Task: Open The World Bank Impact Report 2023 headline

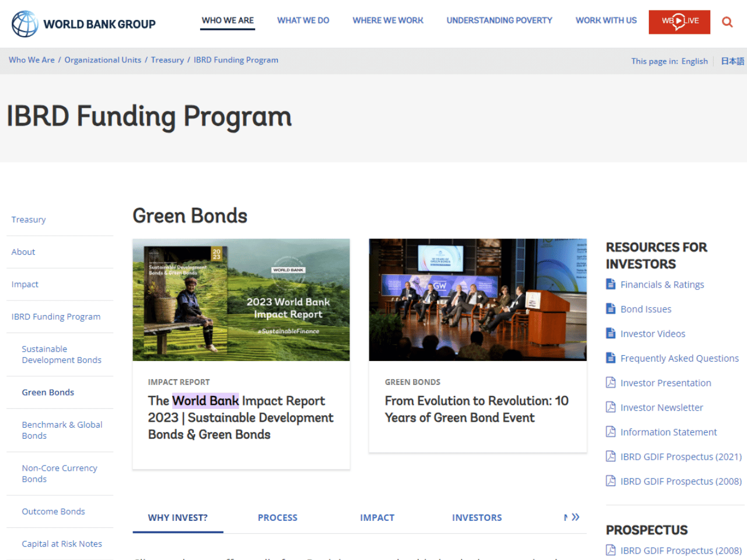Action: [240, 418]
